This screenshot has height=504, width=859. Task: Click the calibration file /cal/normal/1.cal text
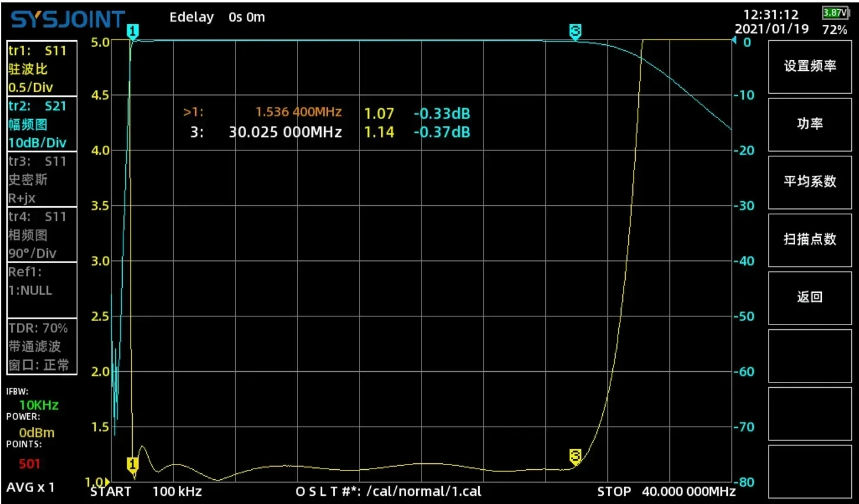coord(423,492)
